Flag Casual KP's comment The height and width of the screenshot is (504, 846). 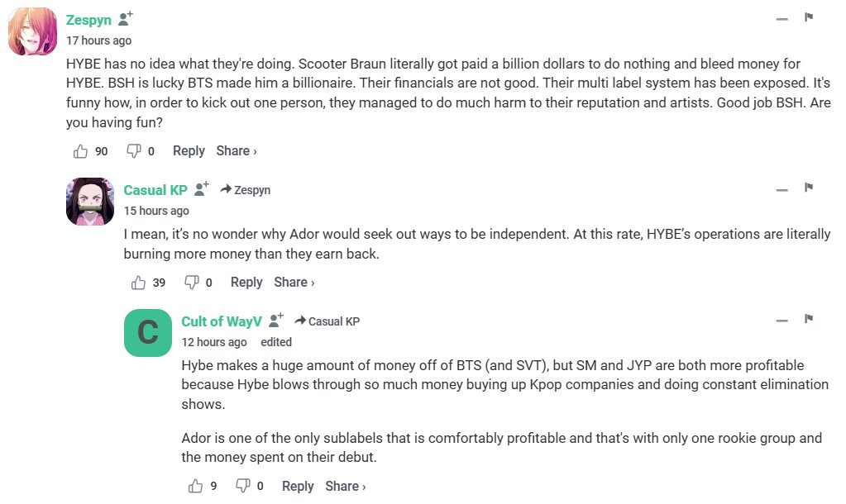tap(809, 188)
